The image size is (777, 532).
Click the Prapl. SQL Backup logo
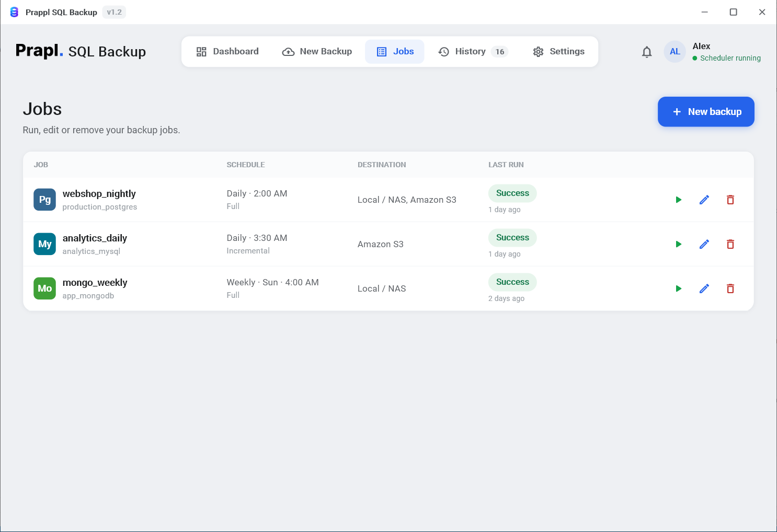pyautogui.click(x=81, y=51)
